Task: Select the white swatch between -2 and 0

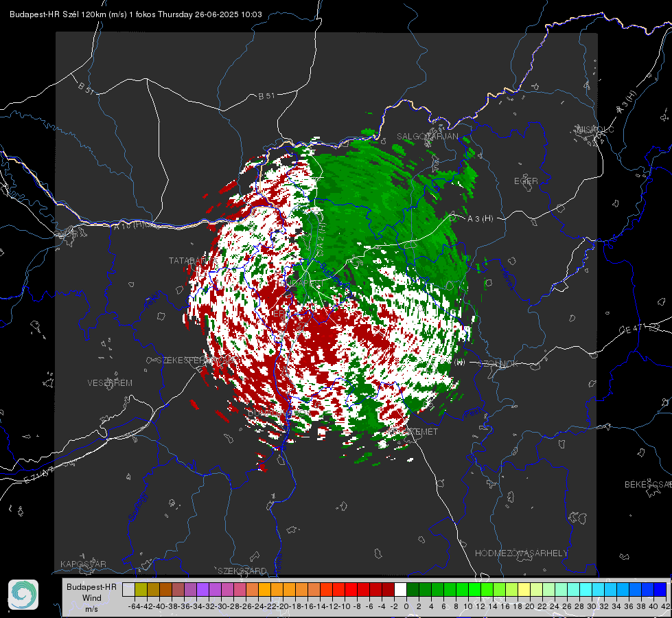Action: click(x=400, y=590)
